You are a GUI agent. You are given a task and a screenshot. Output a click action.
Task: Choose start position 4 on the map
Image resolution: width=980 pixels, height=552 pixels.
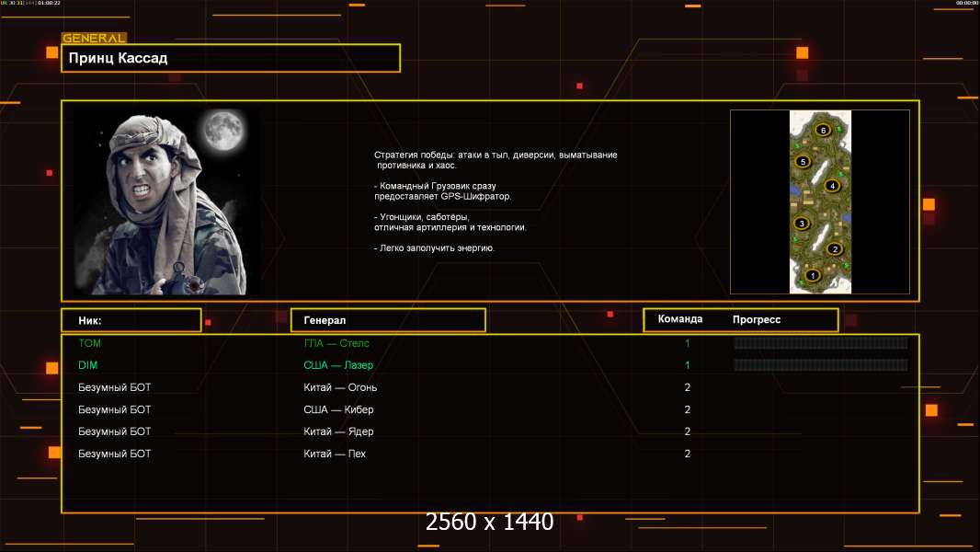pos(833,186)
